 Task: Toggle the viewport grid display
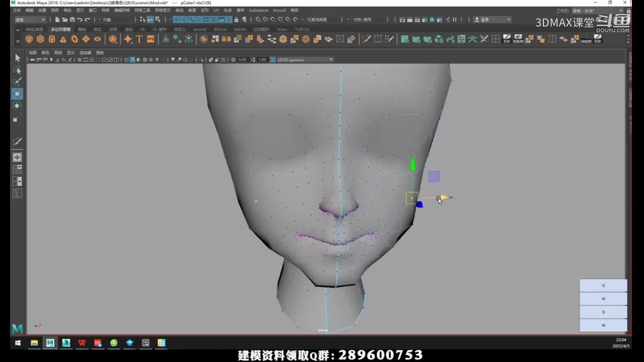[78, 60]
